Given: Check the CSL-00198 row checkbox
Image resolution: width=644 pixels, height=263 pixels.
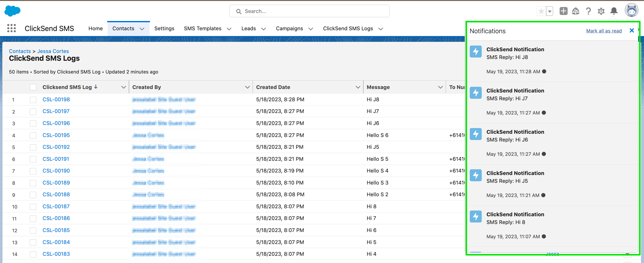Looking at the screenshot, I should 33,100.
